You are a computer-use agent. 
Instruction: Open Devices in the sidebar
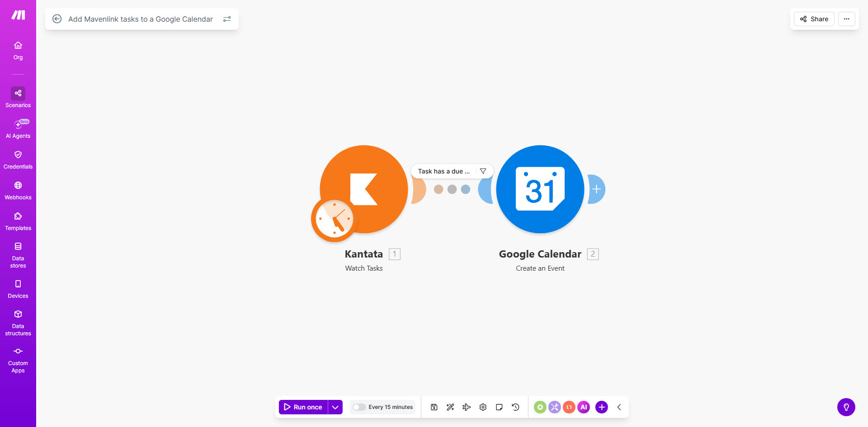[x=18, y=289]
